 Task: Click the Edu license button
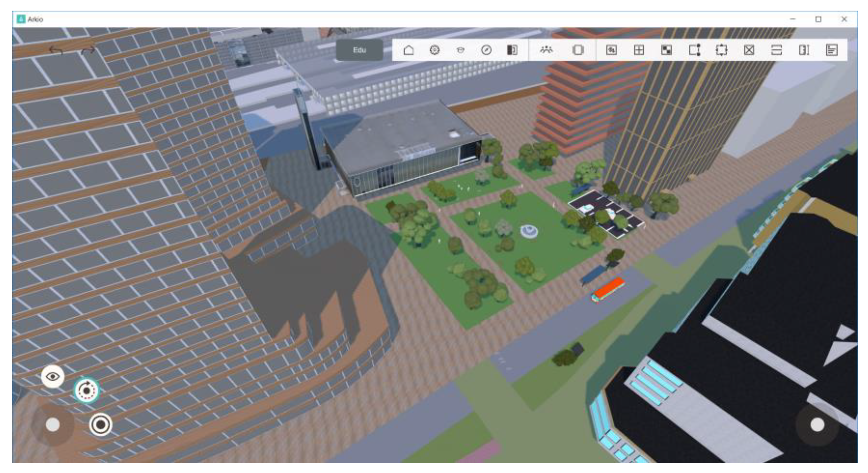pos(359,50)
